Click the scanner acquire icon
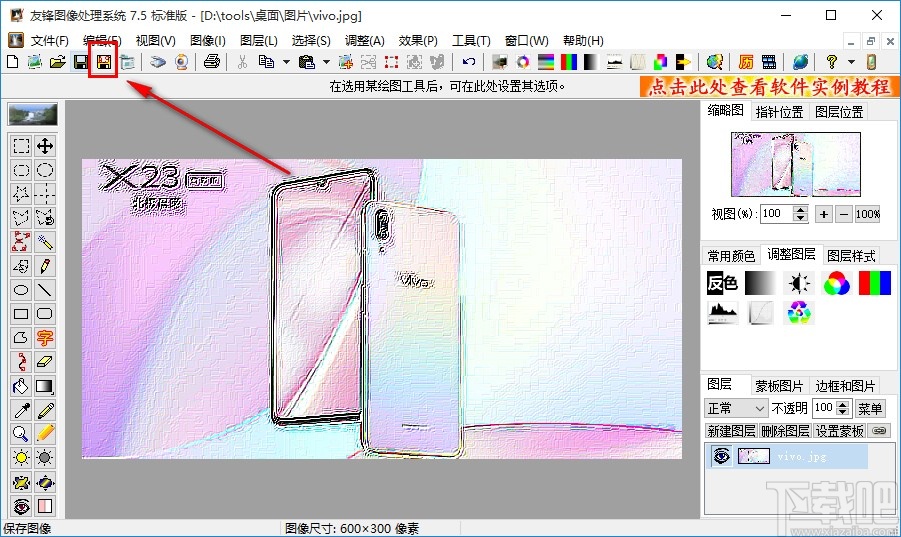This screenshot has width=901, height=537. [x=157, y=62]
